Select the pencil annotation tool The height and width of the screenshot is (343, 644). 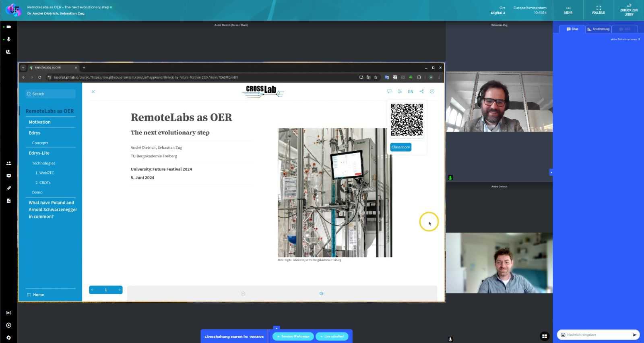(x=8, y=188)
